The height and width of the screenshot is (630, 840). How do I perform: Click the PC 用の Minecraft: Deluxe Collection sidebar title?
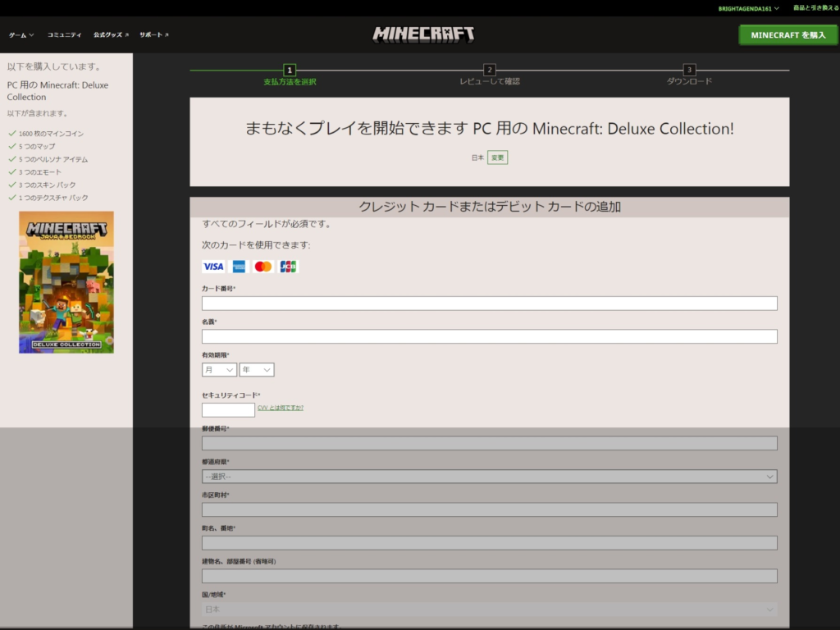[x=58, y=91]
